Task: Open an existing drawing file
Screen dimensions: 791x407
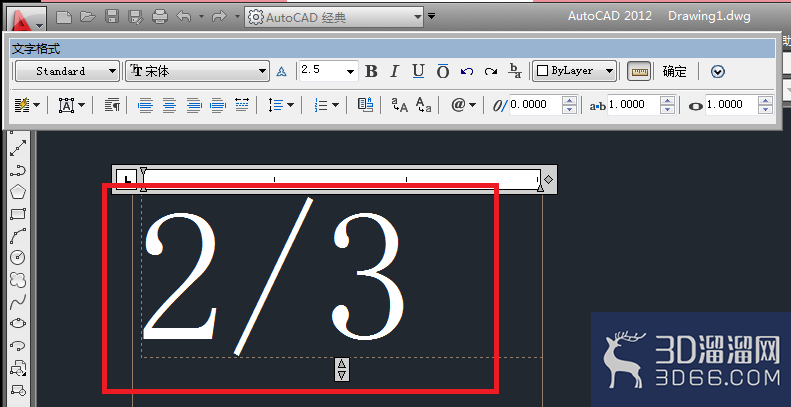Action: click(88, 17)
